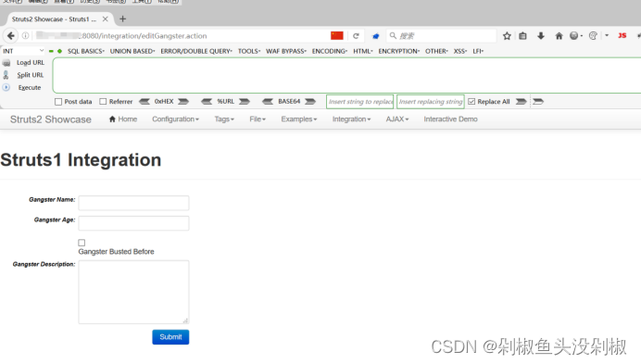Open the HackBar OTHER menu

pos(436,51)
